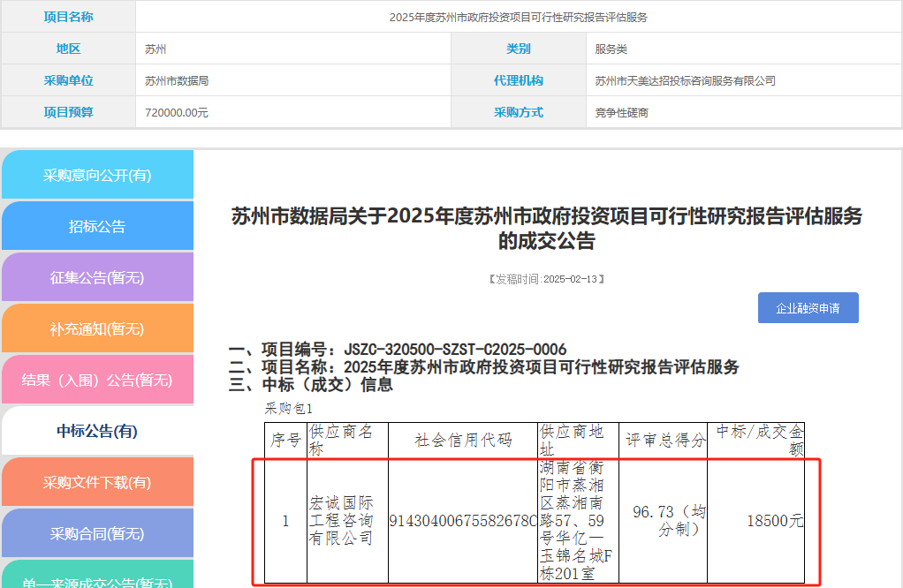This screenshot has width=903, height=588.
Task: Click project number JSZC-320500-SZST-C2025-0006 line
Action: [398, 350]
